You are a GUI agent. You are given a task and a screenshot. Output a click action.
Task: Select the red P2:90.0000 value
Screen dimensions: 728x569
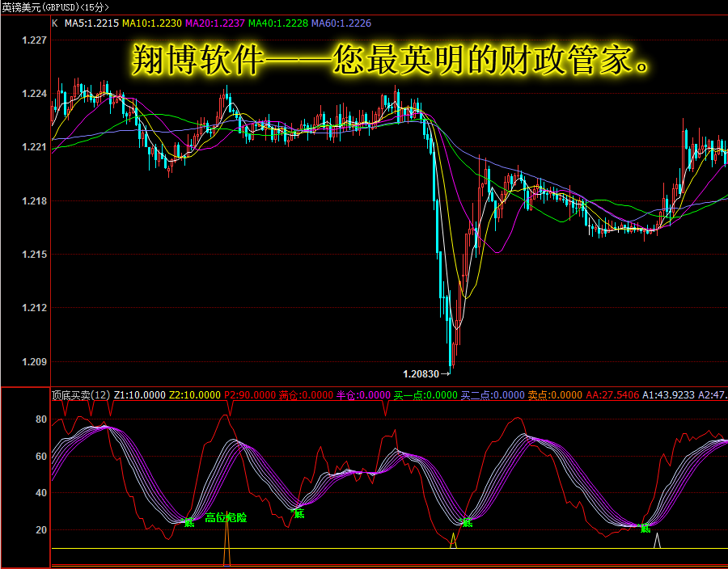click(x=250, y=395)
